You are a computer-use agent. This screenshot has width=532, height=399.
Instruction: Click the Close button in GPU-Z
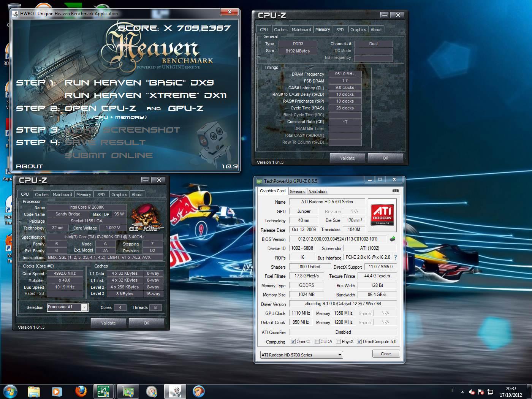pyautogui.click(x=386, y=354)
